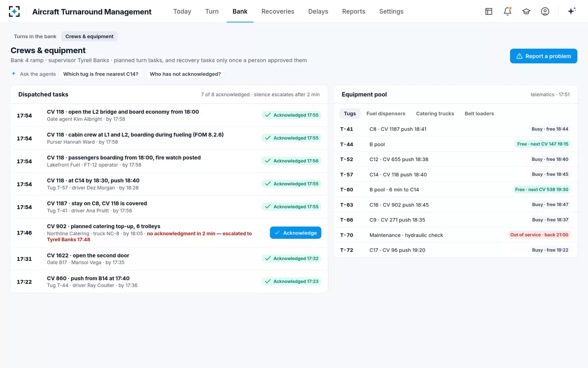Go to the Turn tab

click(x=212, y=11)
